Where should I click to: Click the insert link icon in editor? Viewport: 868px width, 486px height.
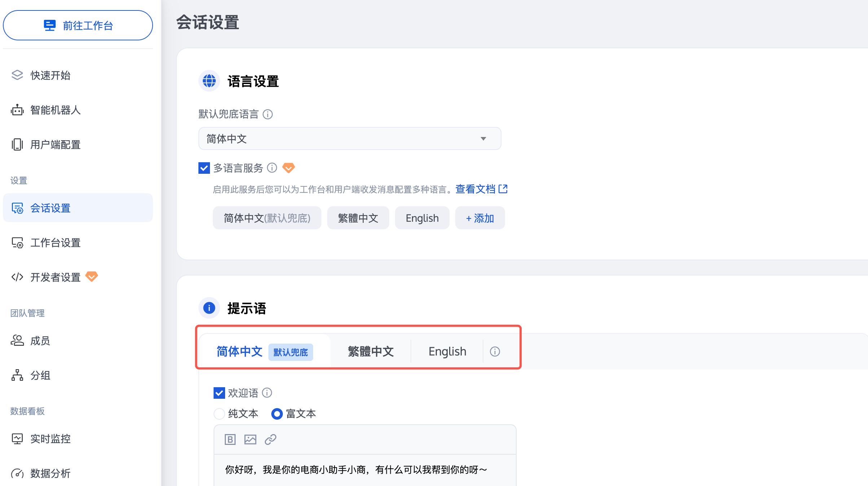pyautogui.click(x=270, y=439)
